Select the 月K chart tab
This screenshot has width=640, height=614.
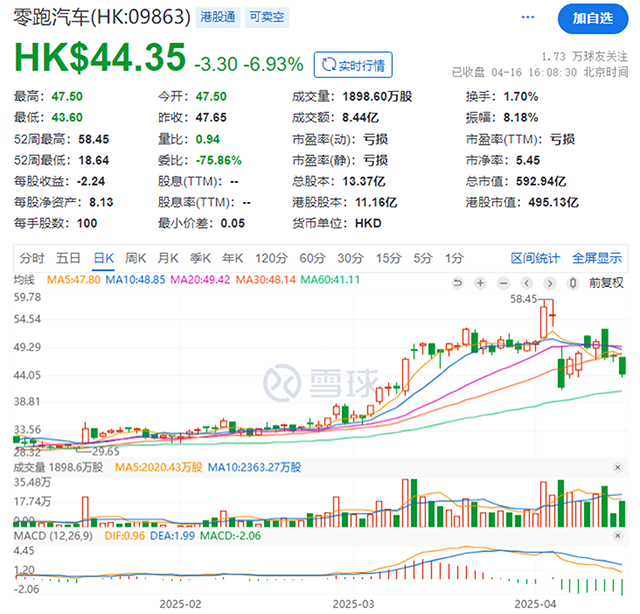(x=168, y=258)
